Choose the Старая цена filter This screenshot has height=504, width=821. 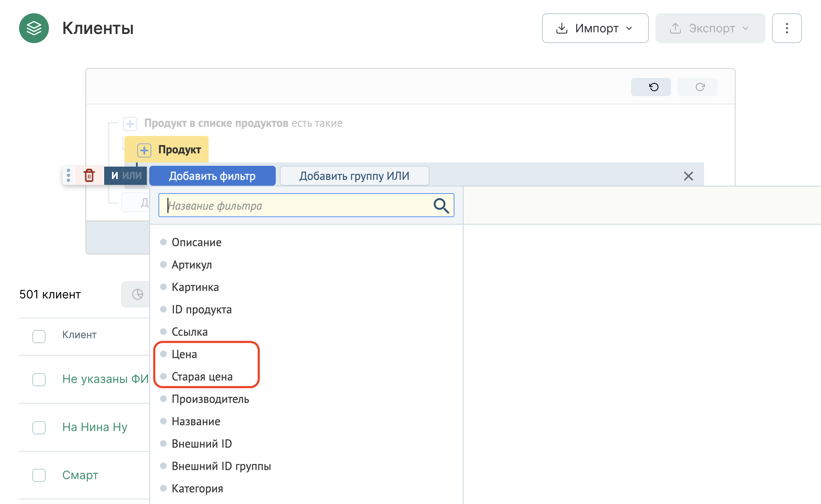[202, 377]
